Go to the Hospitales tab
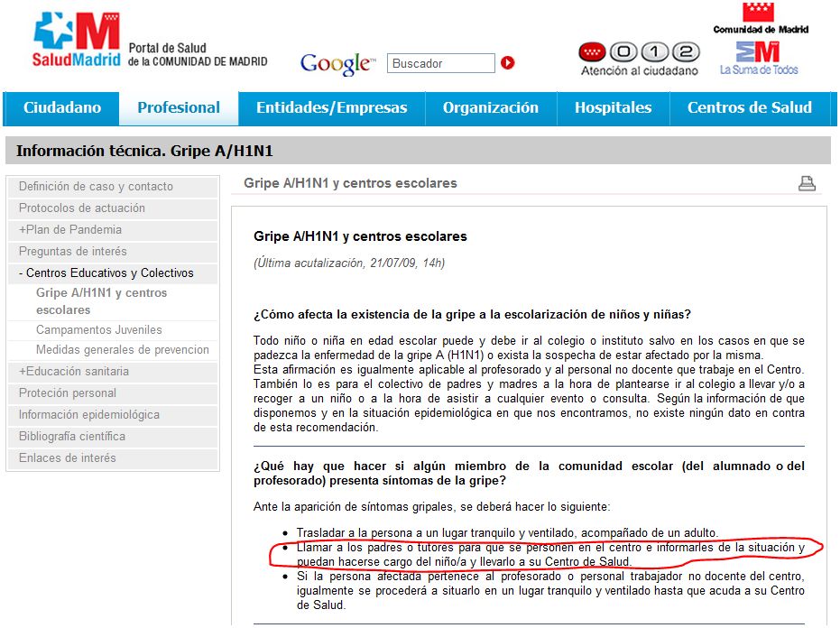Image resolution: width=840 pixels, height=628 pixels. click(x=613, y=108)
